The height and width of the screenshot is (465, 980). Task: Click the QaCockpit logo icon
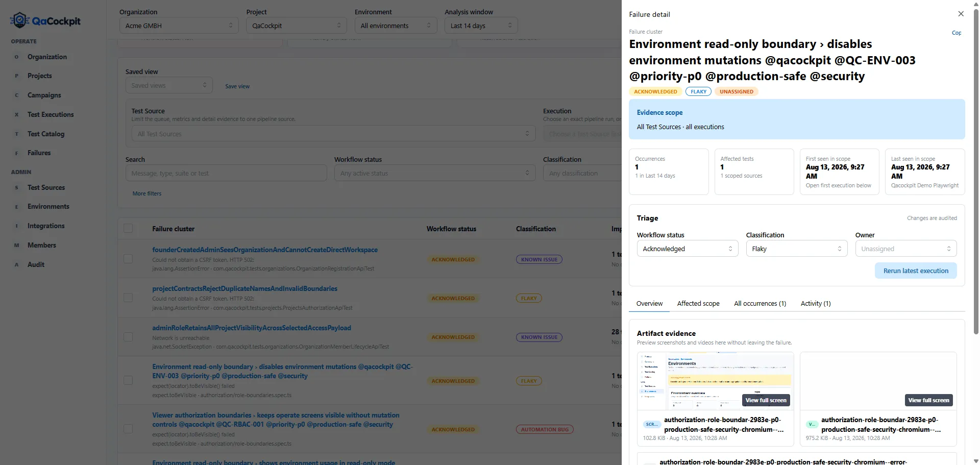pyautogui.click(x=19, y=20)
